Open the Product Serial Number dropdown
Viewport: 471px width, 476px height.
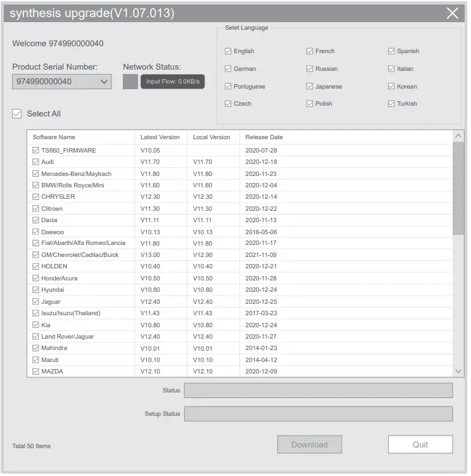click(x=62, y=82)
